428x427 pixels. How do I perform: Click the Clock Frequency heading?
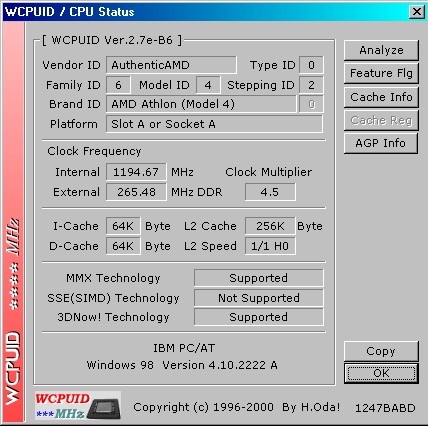pyautogui.click(x=94, y=151)
